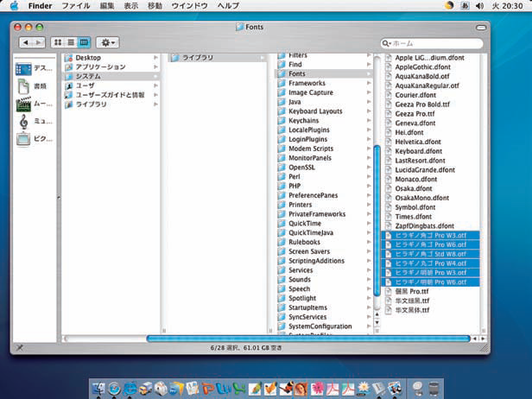Select ヒラギノ明朝 Pro W6.otf file
This screenshot has height=399, width=532.
[431, 282]
